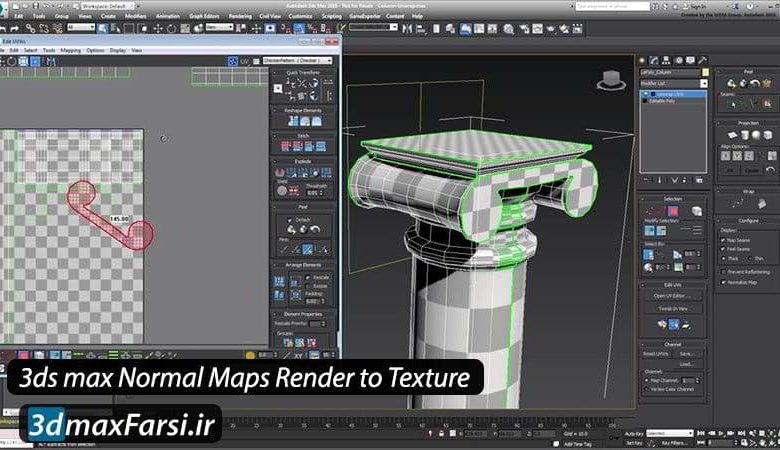Select the Vertex Color Channel radio button
Screen dimensions: 780x450
[x=647, y=389]
